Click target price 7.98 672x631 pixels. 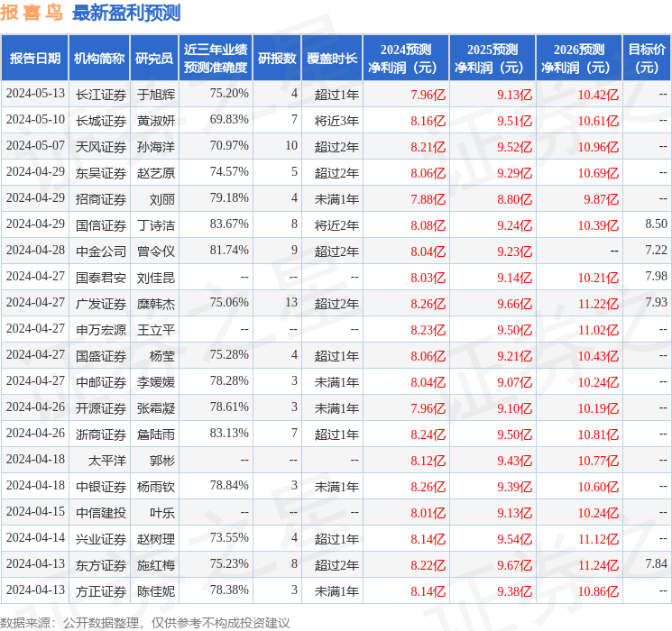pos(656,276)
